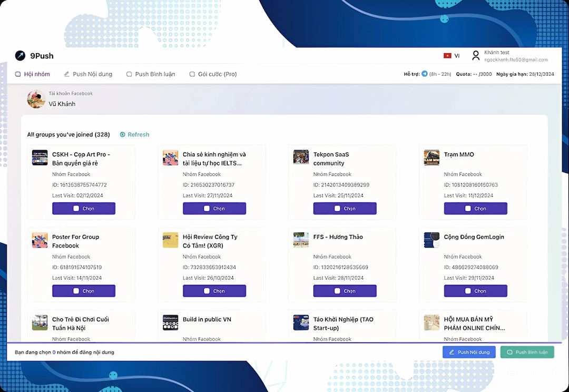
Task: Click the bottom Push Nội dung button
Action: [469, 352]
